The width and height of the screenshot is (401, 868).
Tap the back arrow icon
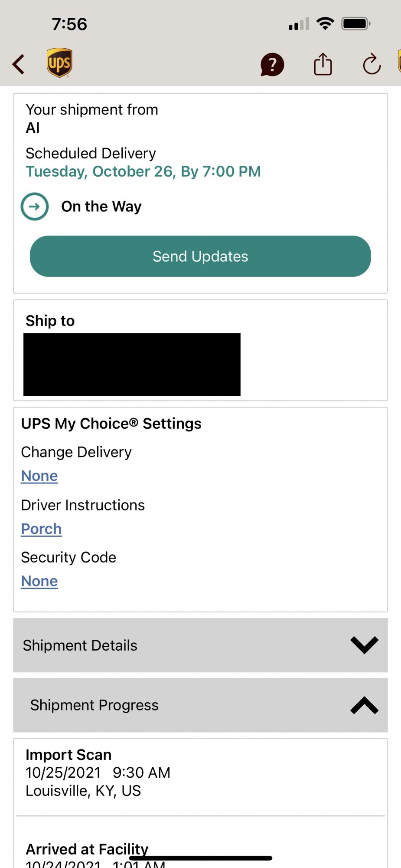click(x=19, y=65)
